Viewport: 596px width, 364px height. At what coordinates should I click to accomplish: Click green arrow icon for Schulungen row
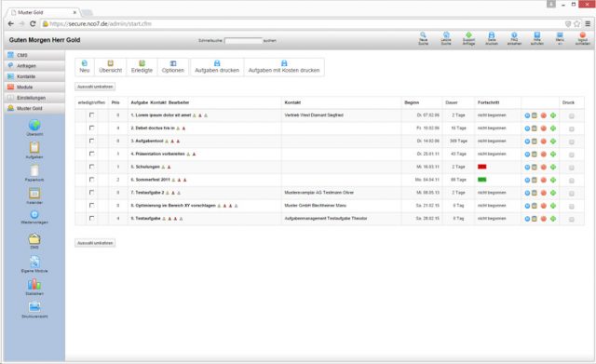[x=553, y=168]
